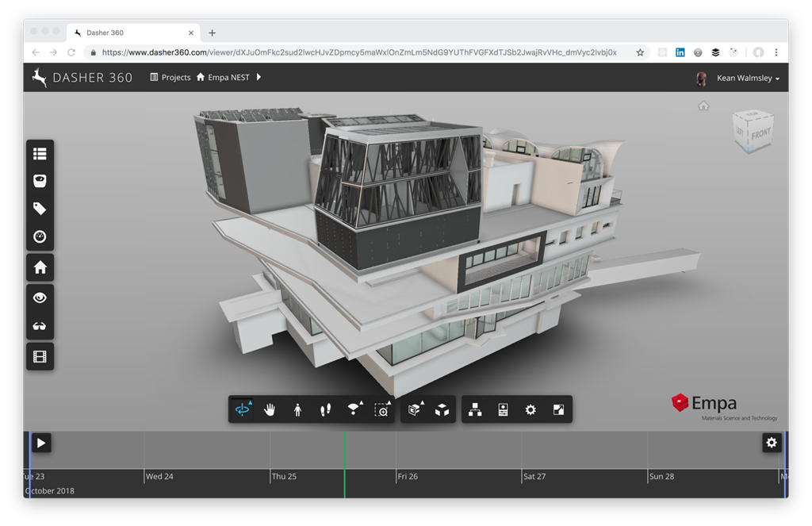Click the Explode Model cube icon
812x526 pixels.
[x=442, y=409]
